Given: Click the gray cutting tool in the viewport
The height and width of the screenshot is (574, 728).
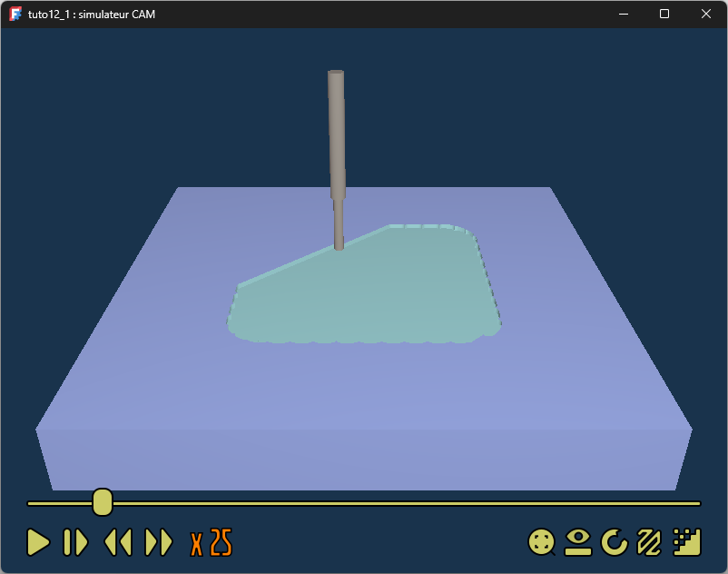Looking at the screenshot, I should click(x=336, y=136).
